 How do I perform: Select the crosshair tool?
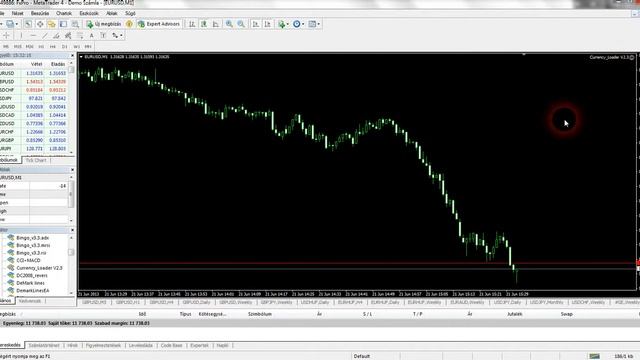(6, 36)
